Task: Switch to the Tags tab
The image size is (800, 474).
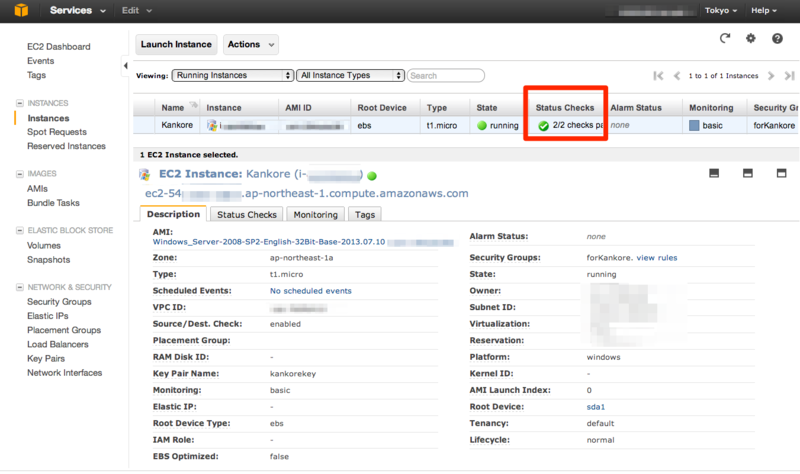Action: pyautogui.click(x=365, y=215)
